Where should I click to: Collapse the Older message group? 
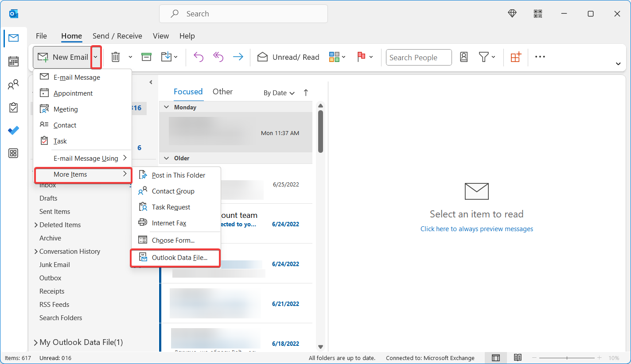click(167, 158)
